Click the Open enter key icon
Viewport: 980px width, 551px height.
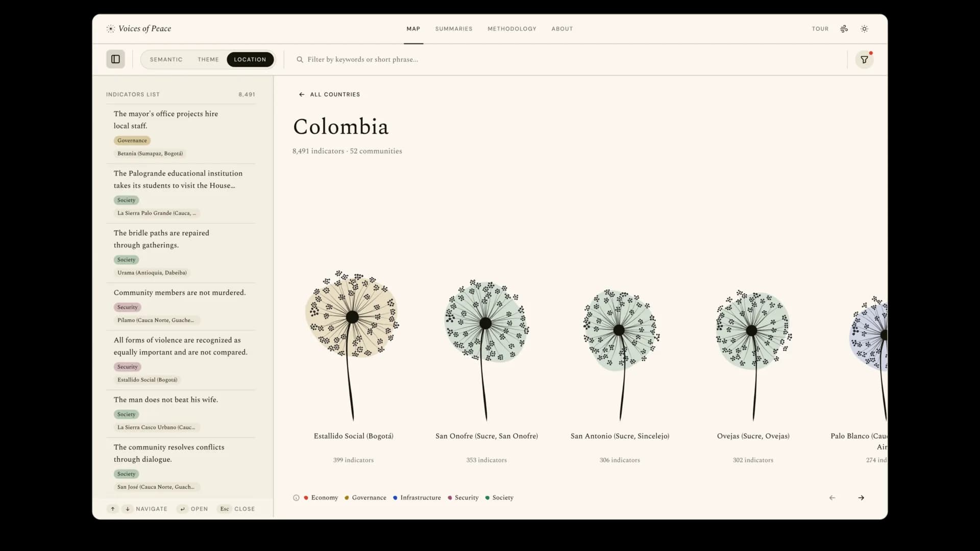(182, 509)
